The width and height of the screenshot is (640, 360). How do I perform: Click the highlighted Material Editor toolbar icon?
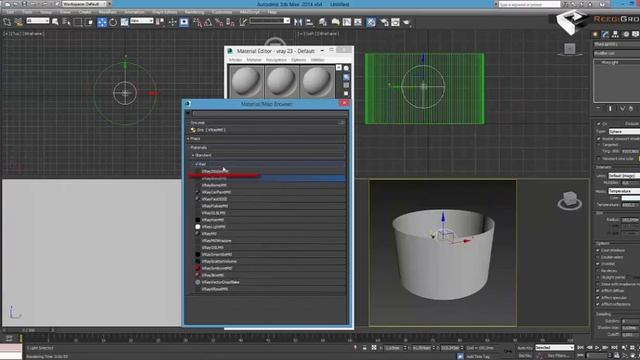pos(371,22)
